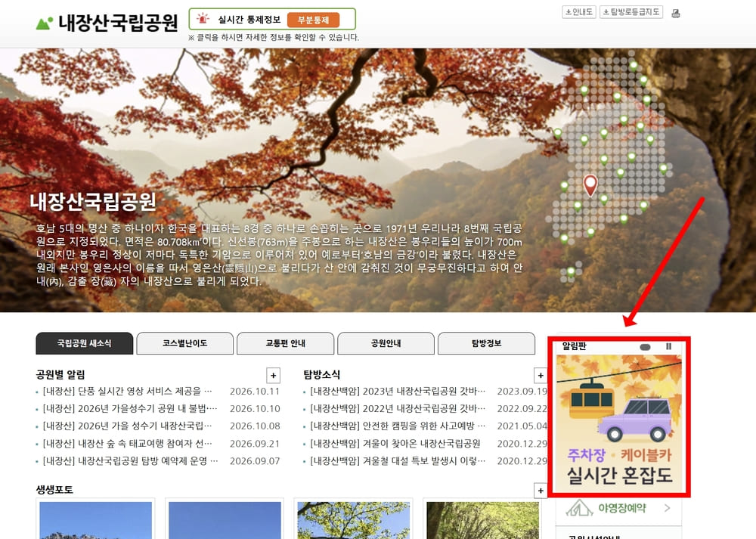Select the red location pin on the dotted map
The width and height of the screenshot is (756, 539).
click(590, 186)
